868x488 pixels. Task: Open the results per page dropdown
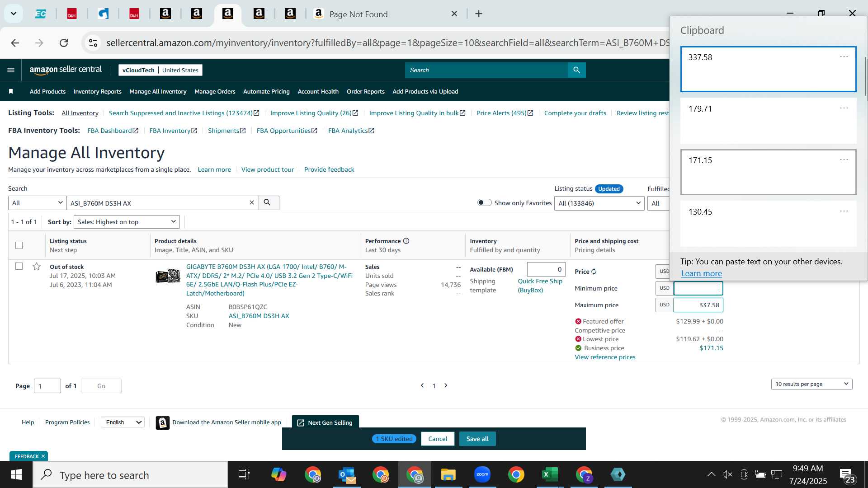[x=811, y=384]
